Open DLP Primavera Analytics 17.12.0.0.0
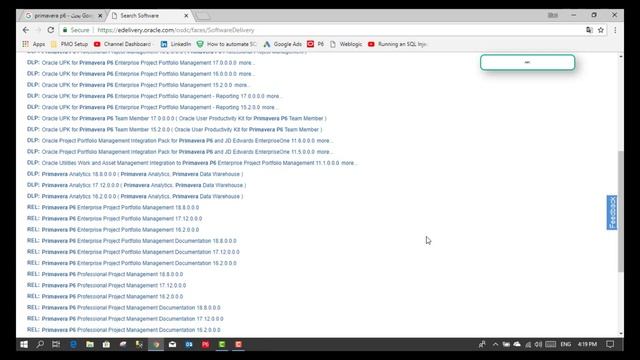 tap(136, 185)
